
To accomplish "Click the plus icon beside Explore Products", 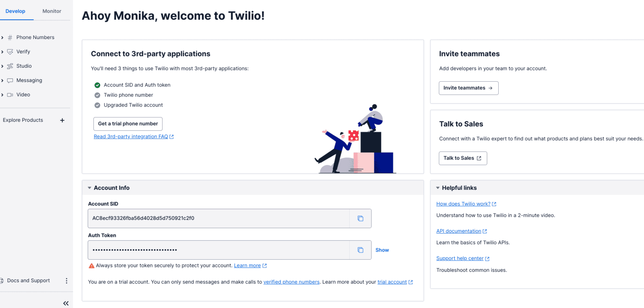I will [62, 120].
